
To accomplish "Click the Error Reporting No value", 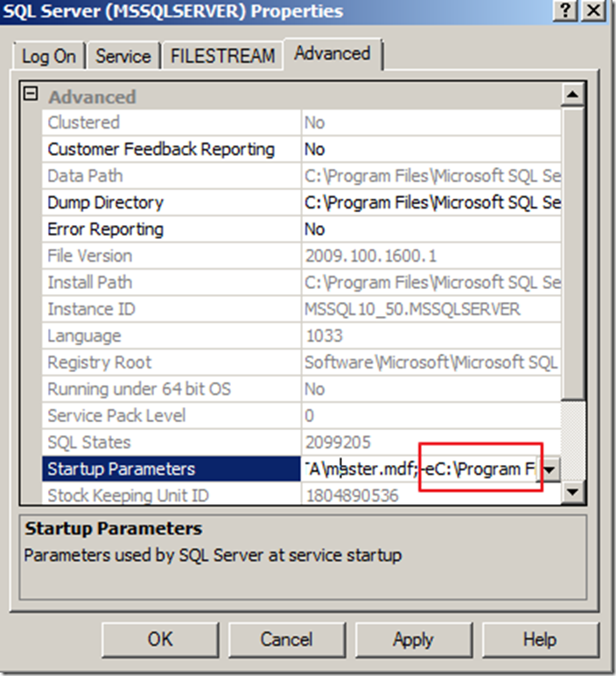I will 315,229.
